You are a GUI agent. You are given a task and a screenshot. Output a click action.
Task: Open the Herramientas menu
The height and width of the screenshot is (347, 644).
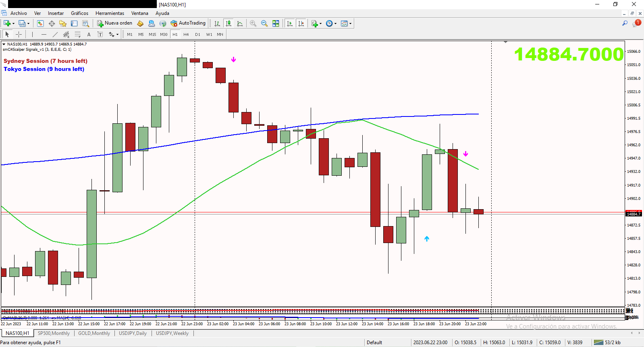[x=110, y=13]
